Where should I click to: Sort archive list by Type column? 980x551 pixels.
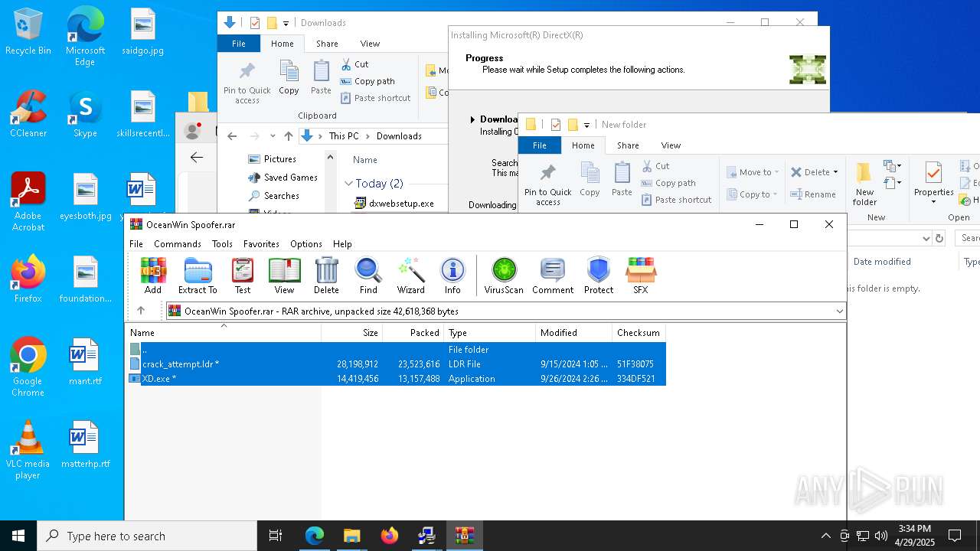490,333
